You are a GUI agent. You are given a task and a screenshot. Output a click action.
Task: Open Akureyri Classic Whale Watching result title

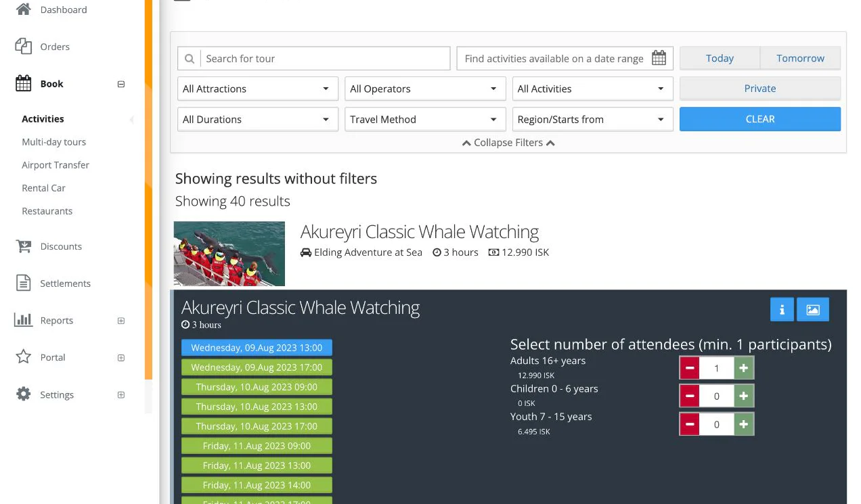[420, 232]
